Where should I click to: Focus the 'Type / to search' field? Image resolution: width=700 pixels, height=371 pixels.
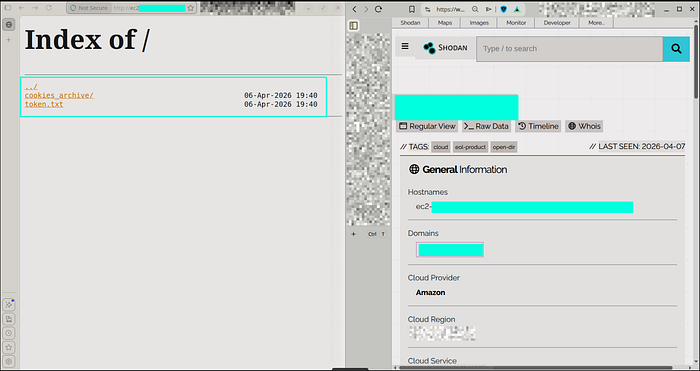point(569,49)
